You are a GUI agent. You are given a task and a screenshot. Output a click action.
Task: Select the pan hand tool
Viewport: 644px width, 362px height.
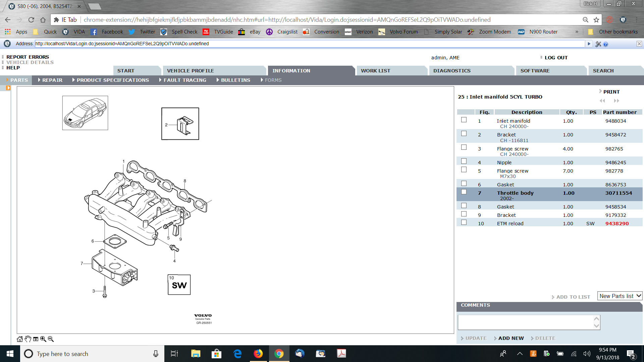[x=28, y=339]
